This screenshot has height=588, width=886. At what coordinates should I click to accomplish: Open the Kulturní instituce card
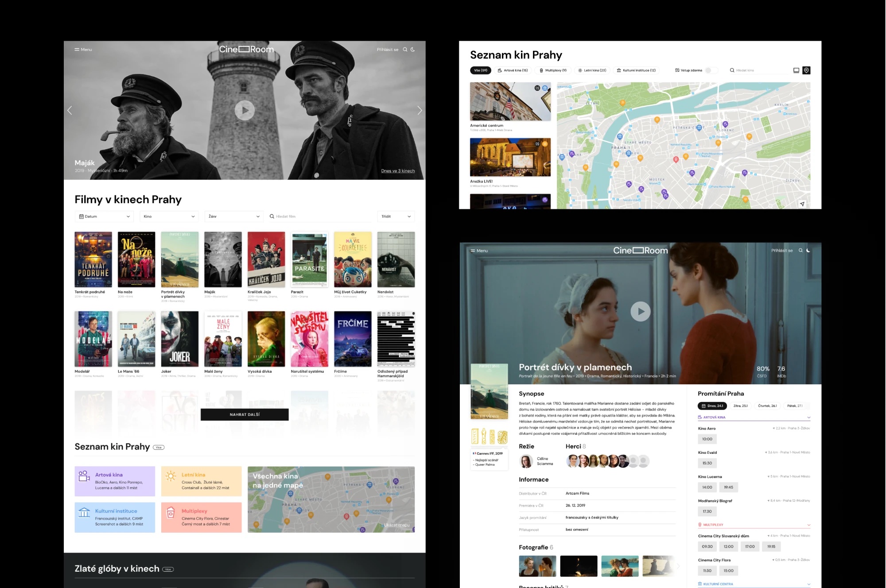(115, 517)
